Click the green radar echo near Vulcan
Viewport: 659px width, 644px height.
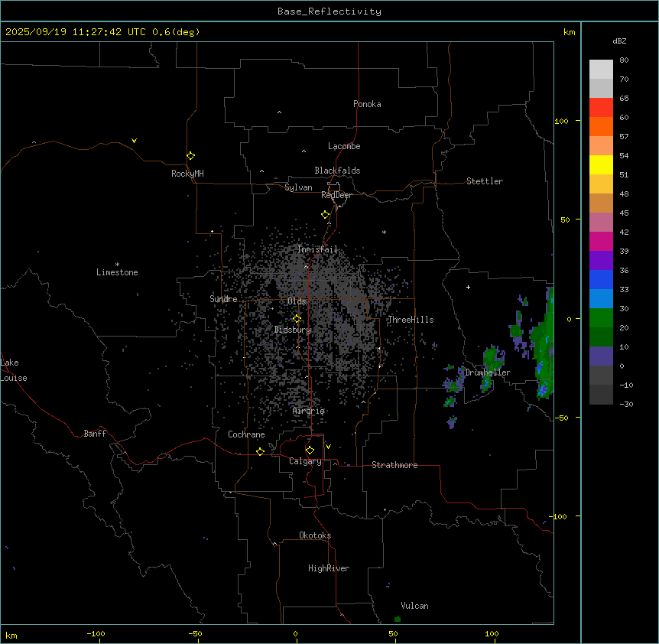click(x=398, y=618)
